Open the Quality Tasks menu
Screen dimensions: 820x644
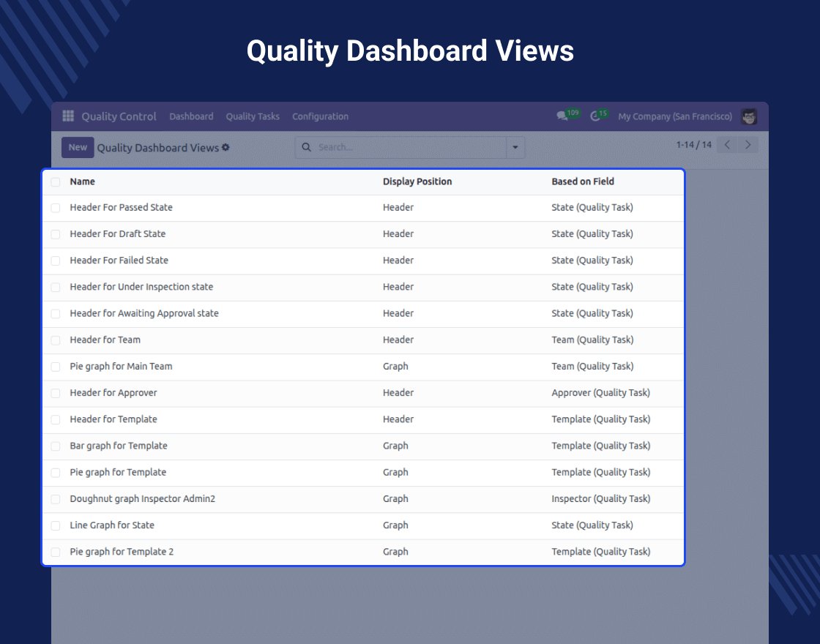pos(253,116)
